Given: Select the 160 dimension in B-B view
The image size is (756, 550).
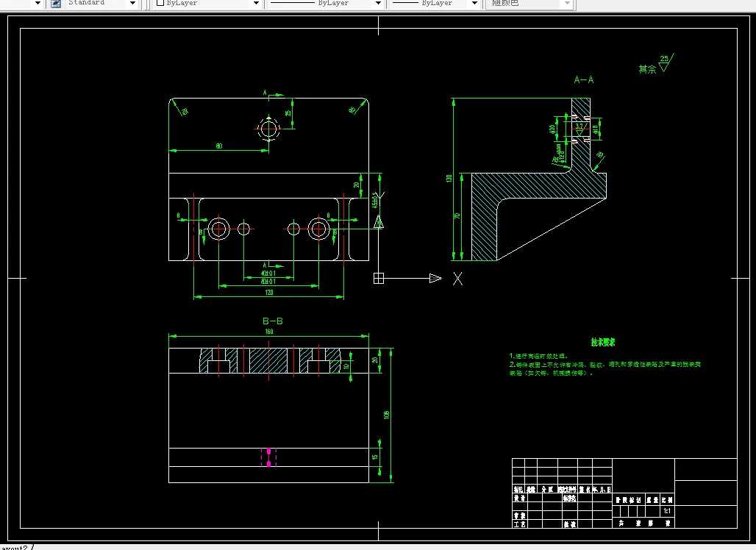Looking at the screenshot, I should point(269,331).
